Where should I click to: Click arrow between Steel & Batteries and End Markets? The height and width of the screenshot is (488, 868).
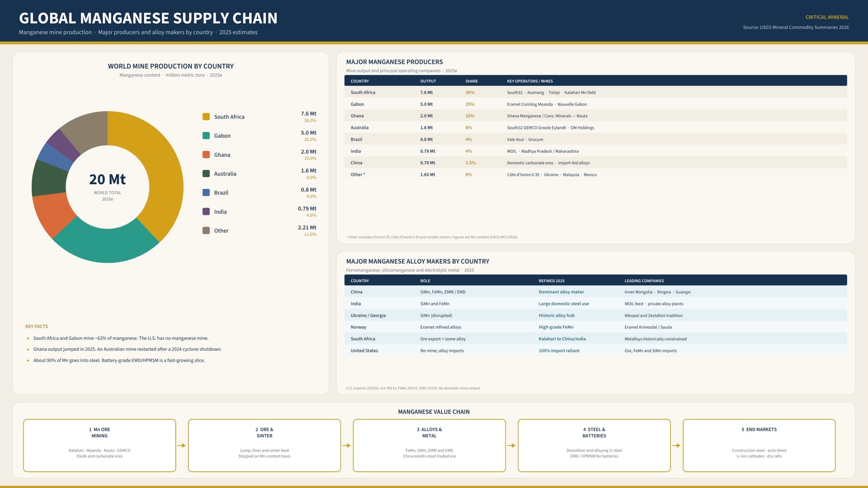point(677,445)
